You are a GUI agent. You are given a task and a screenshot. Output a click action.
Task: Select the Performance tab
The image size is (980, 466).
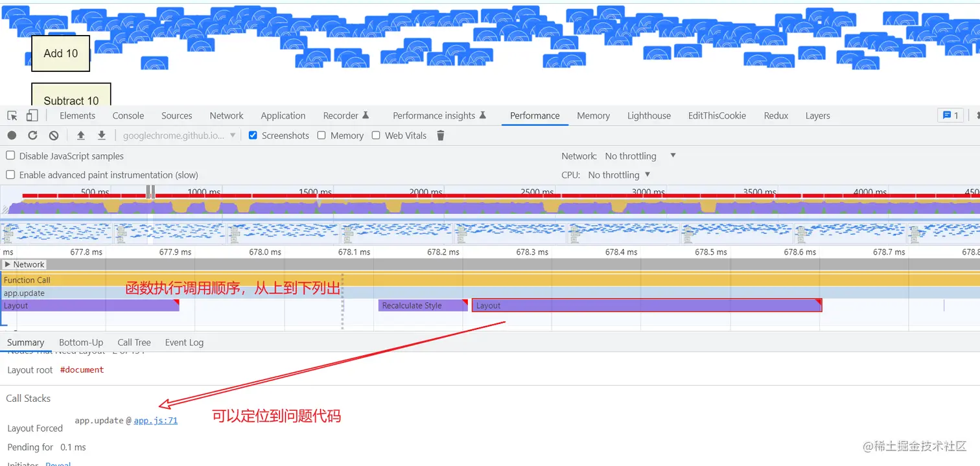535,115
